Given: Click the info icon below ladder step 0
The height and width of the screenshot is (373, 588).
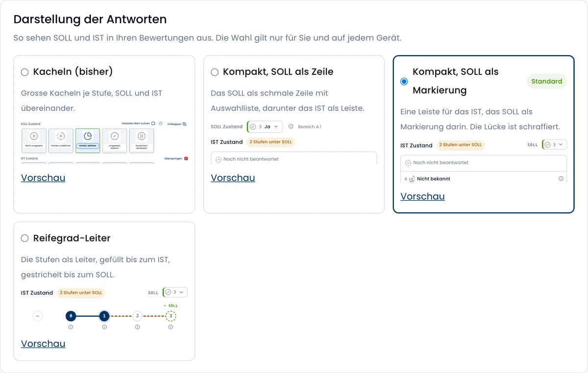Looking at the screenshot, I should coord(71,327).
